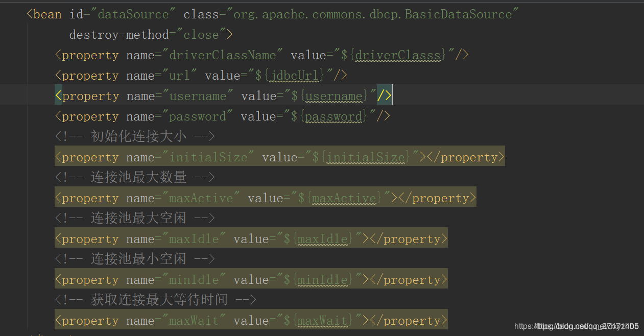
Task: Click the ${username} placeholder value
Action: pyautogui.click(x=330, y=96)
